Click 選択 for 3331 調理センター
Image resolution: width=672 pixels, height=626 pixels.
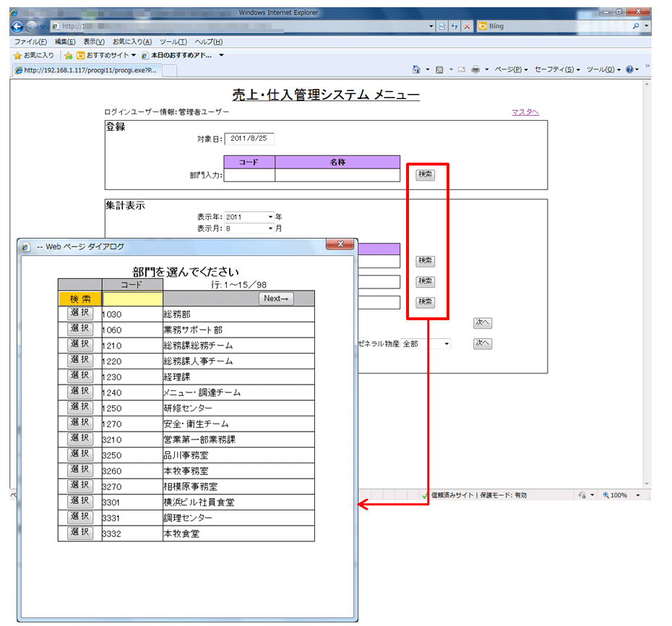[80, 517]
